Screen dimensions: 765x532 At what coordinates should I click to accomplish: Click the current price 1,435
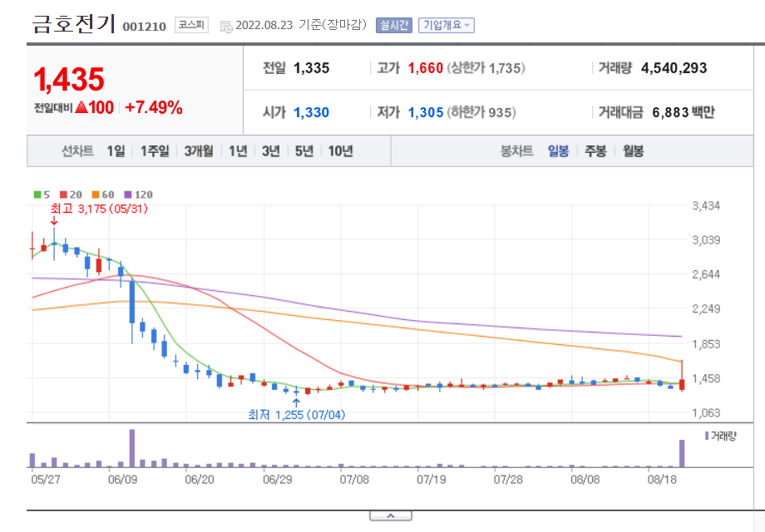pos(69,80)
